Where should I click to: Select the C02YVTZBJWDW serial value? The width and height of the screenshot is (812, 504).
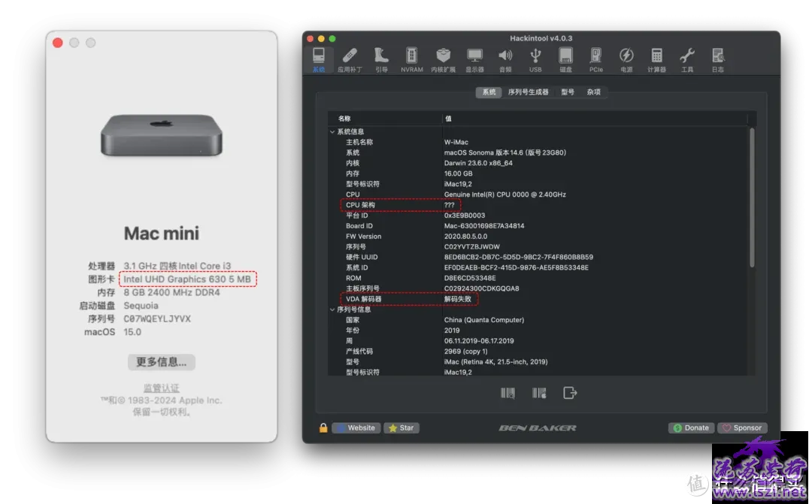(471, 247)
